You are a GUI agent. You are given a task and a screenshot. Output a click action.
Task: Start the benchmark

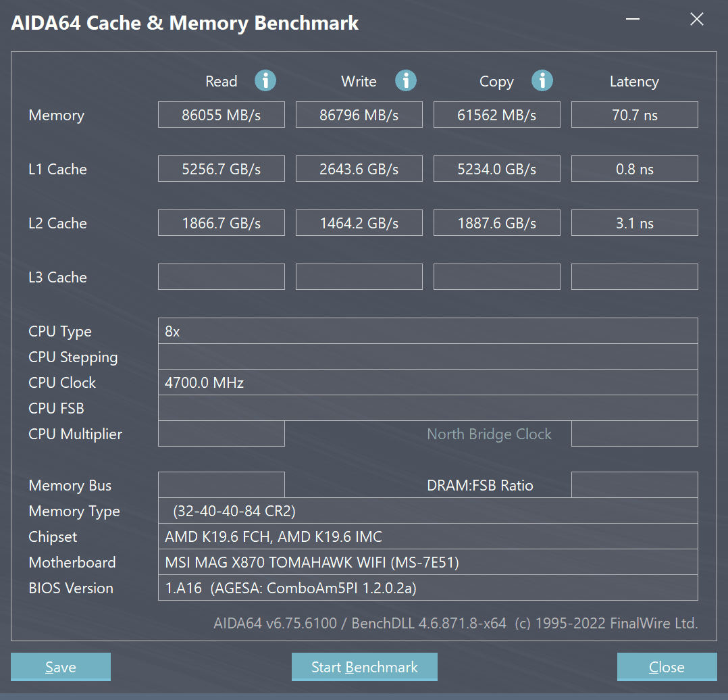pos(365,667)
